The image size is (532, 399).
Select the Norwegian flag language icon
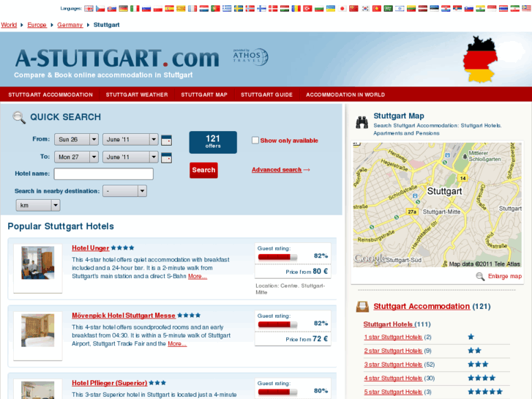click(250, 9)
